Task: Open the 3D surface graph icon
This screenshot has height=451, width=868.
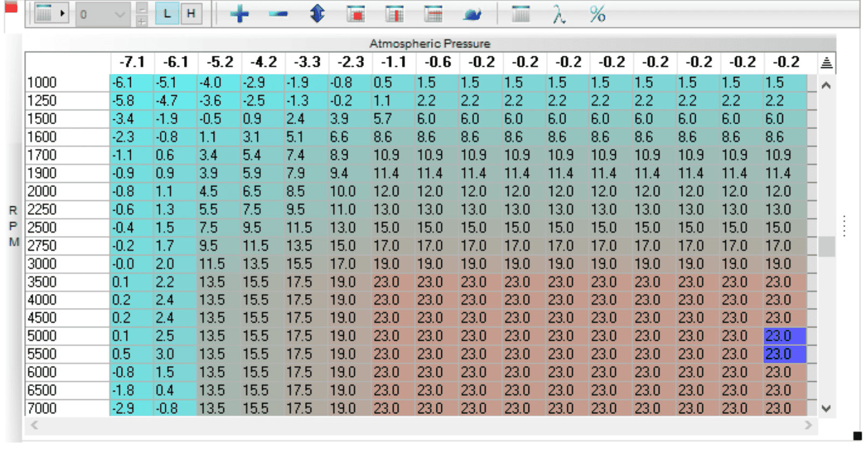Action: tap(472, 15)
